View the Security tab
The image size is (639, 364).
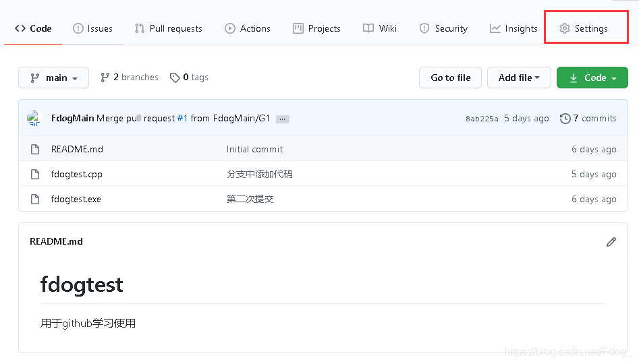coord(443,28)
